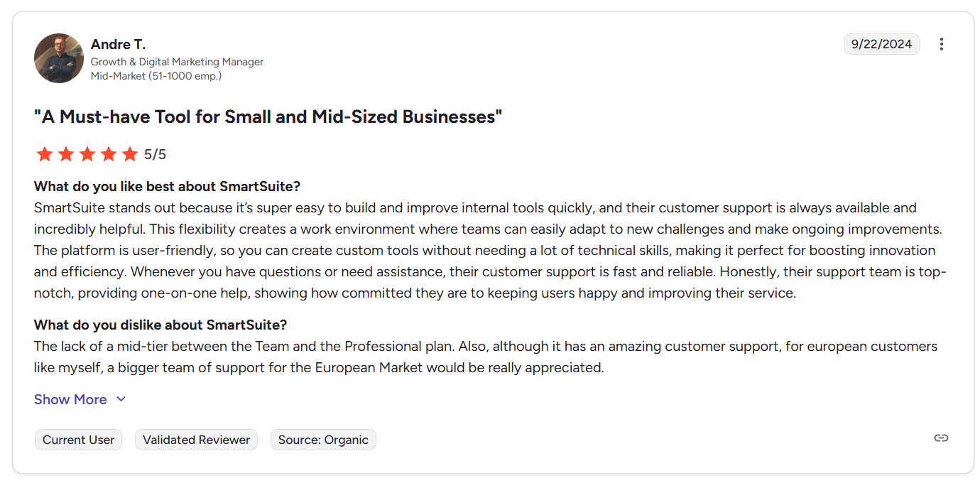Click the chevron next to Show More
The image size is (980, 488).
point(121,399)
